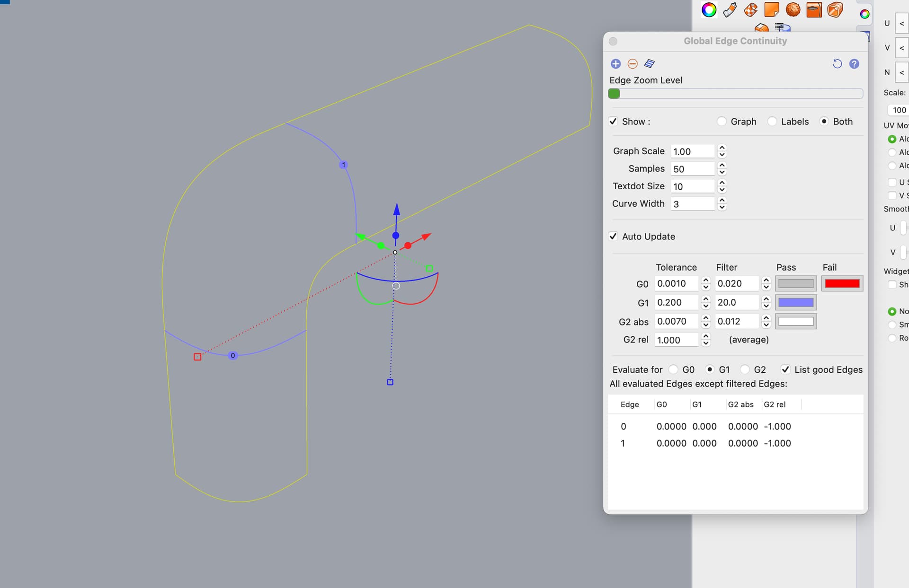Image resolution: width=909 pixels, height=588 pixels.
Task: Click the orange box with handle icon
Action: 814,9
